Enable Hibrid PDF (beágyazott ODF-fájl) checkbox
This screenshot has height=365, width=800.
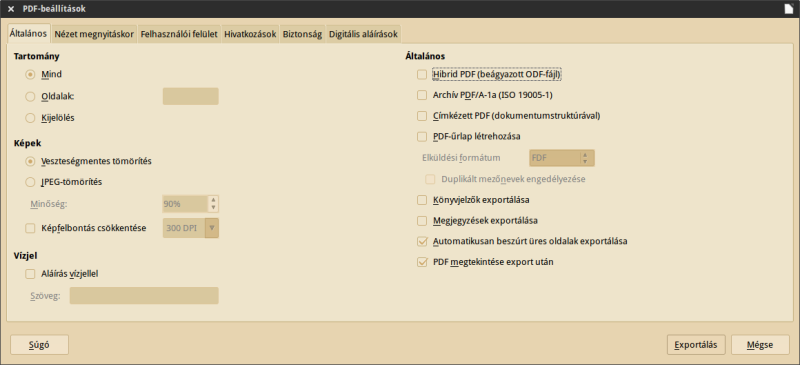(421, 75)
